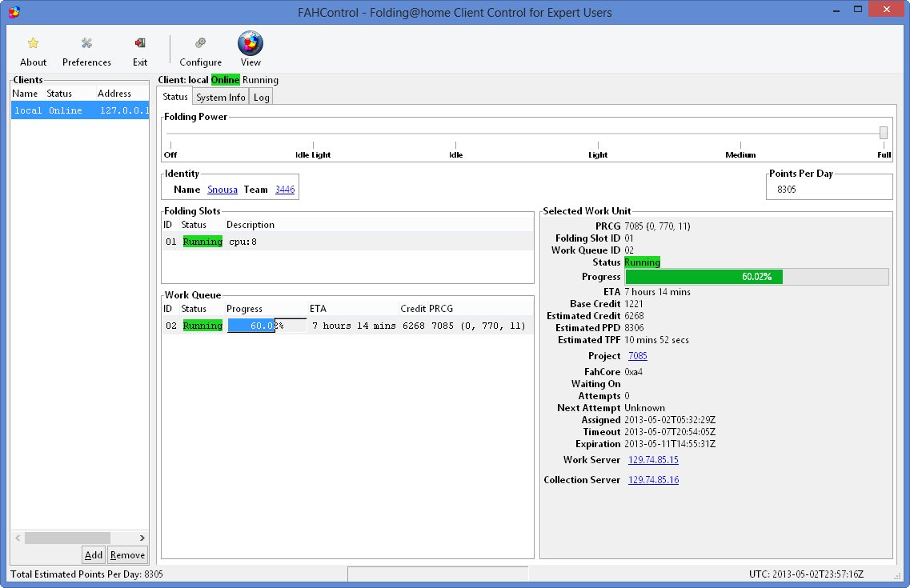Click Work Queue Credit column header
This screenshot has width=910, height=588.
(413, 309)
